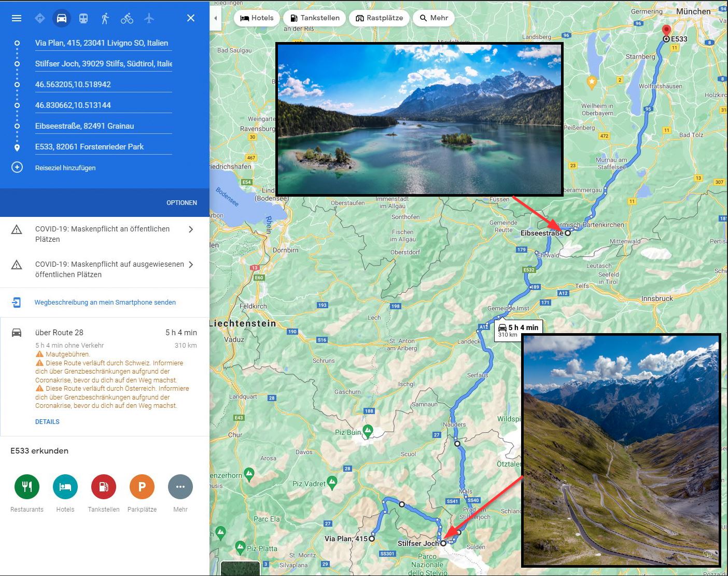The width and height of the screenshot is (728, 576).
Task: Click the send-to-phone icon
Action: tap(17, 303)
